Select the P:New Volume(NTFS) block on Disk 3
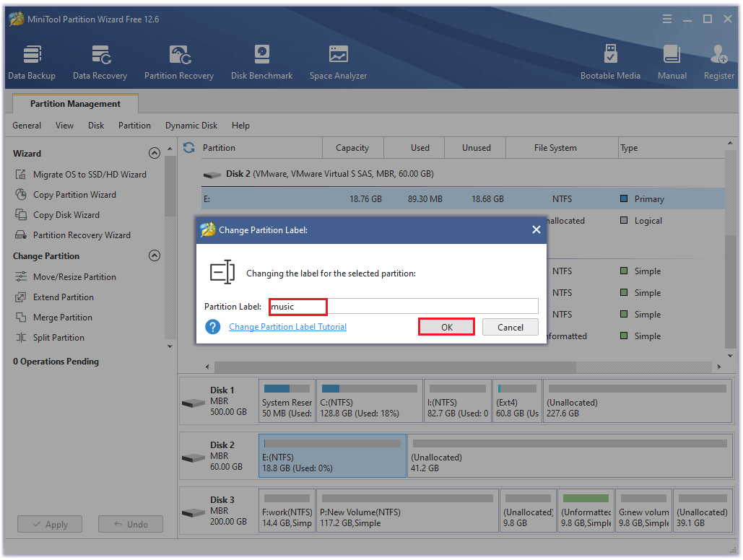743x560 pixels. pos(407,511)
